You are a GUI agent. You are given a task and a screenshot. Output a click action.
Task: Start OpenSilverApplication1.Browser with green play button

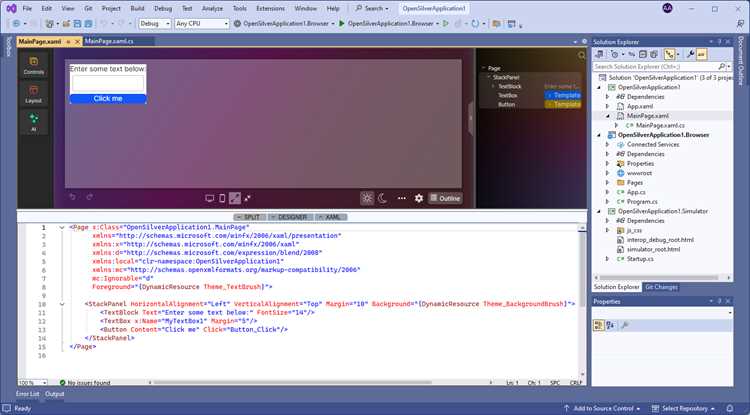click(x=342, y=23)
